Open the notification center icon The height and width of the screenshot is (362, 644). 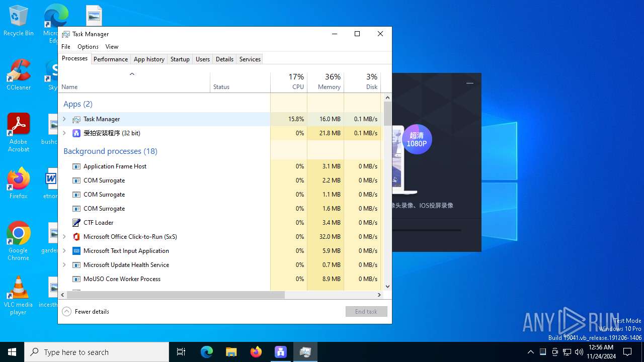[627, 352]
